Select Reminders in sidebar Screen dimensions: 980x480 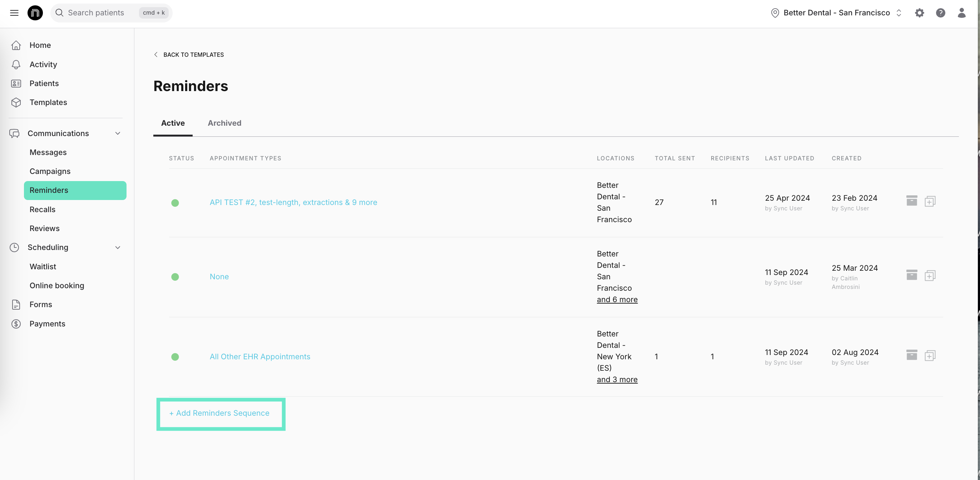pos(75,190)
